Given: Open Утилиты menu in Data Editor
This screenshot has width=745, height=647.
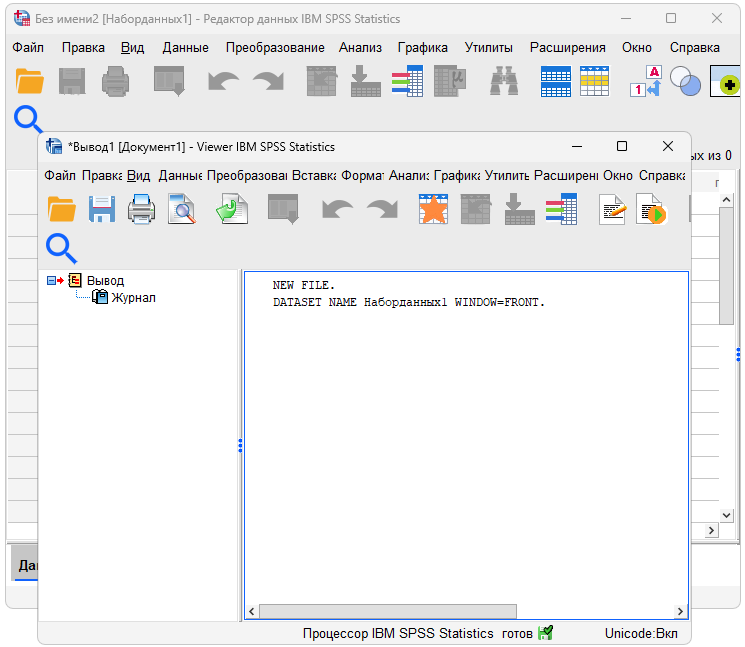Looking at the screenshot, I should coord(488,48).
